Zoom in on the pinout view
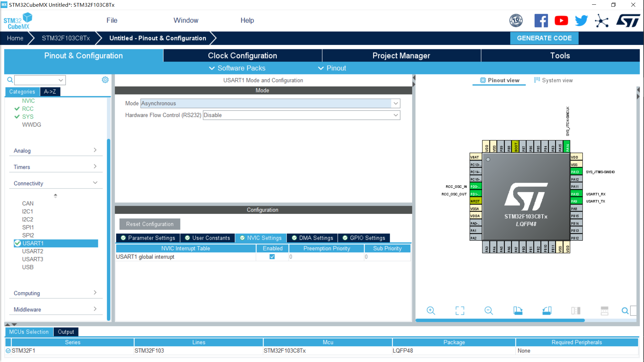Image resolution: width=644 pixels, height=362 pixels. pos(431,311)
